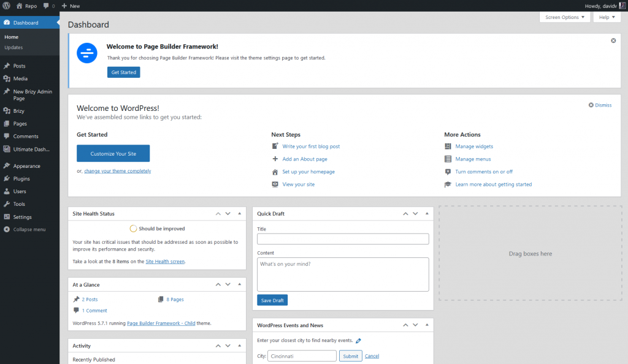The width and height of the screenshot is (628, 364).
Task: Click the WordPress logo in the admin bar
Action: point(7,6)
